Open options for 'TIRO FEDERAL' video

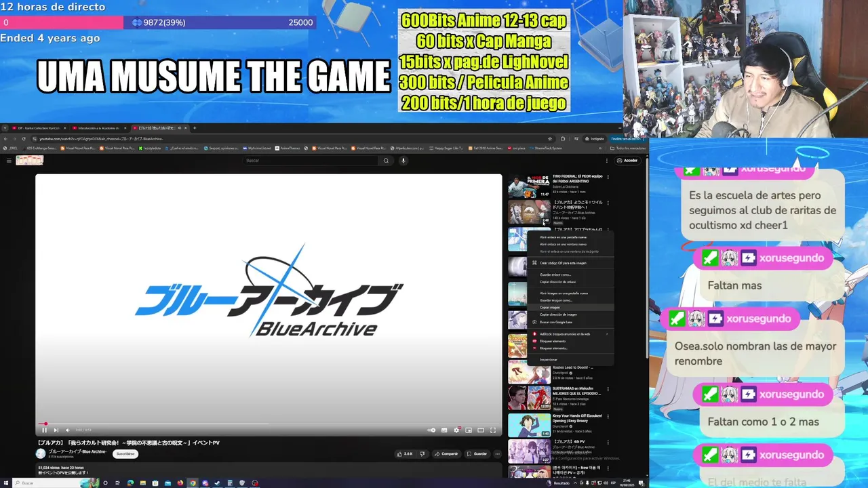pos(608,178)
